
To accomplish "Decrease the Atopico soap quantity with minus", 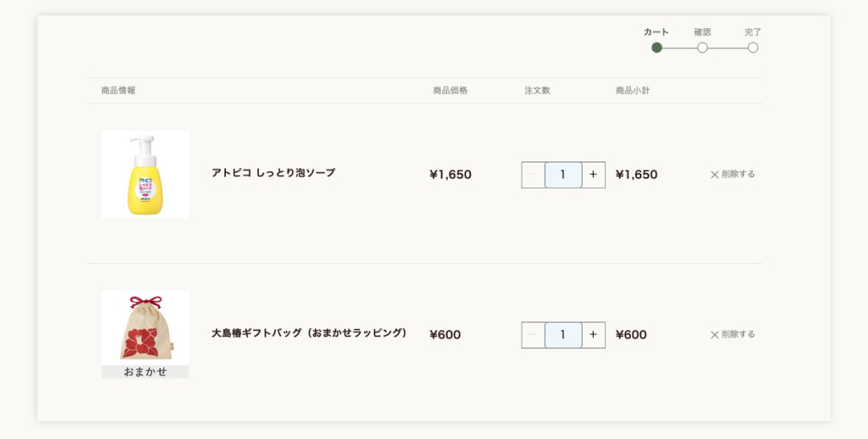I will coord(533,174).
